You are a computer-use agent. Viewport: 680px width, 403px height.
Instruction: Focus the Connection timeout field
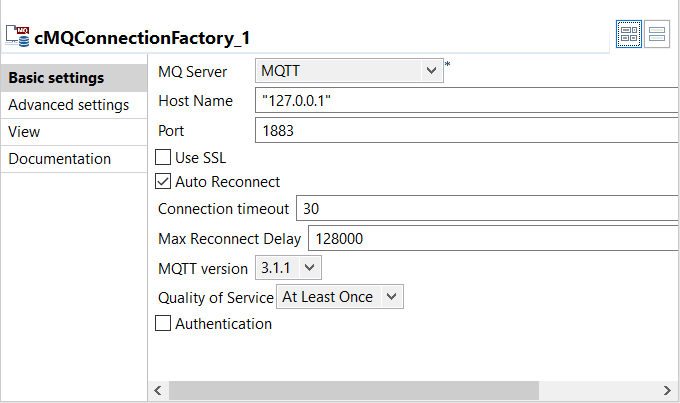tap(486, 209)
